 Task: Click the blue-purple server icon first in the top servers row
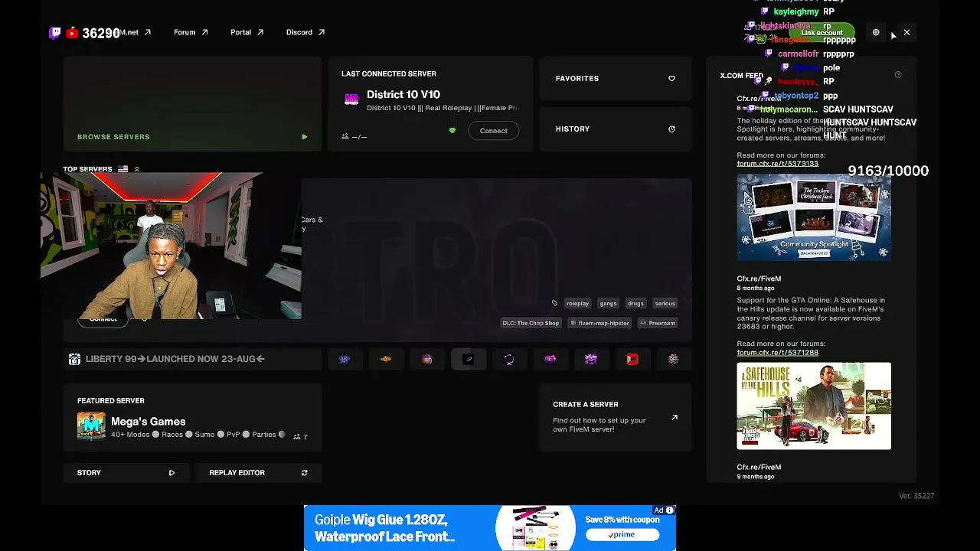(x=345, y=359)
